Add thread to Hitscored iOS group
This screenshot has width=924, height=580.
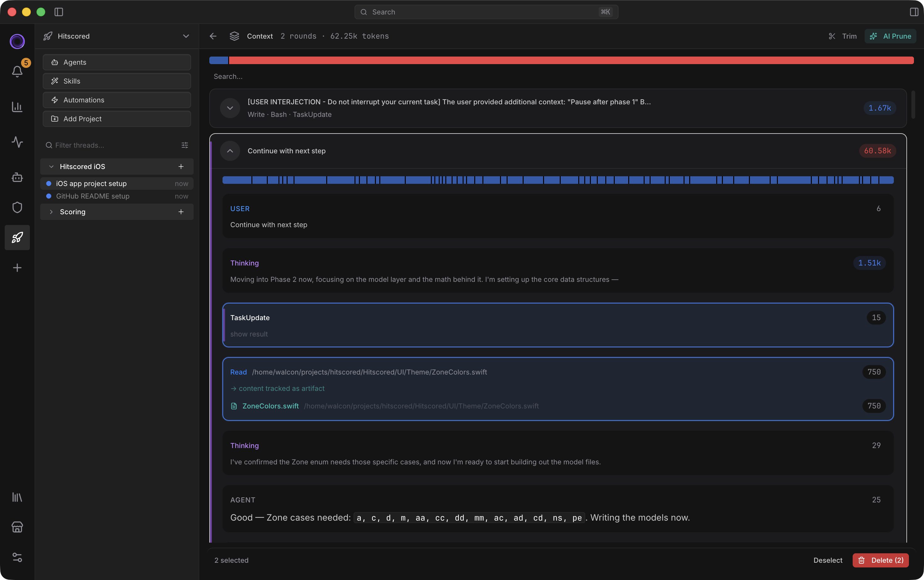pos(181,167)
